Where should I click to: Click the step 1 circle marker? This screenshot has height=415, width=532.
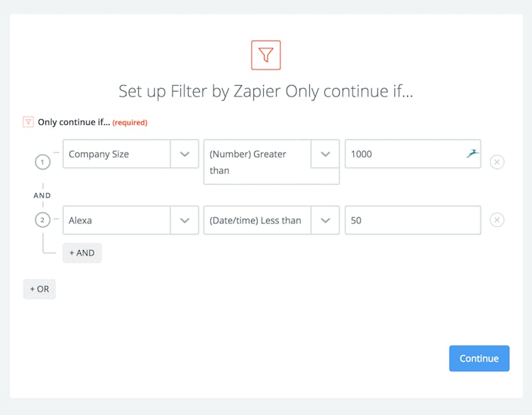[42, 162]
